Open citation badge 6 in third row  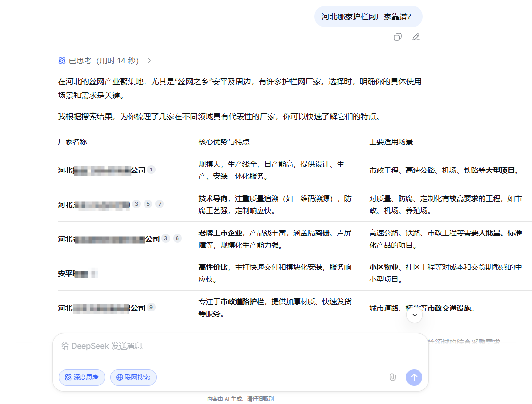[177, 238]
